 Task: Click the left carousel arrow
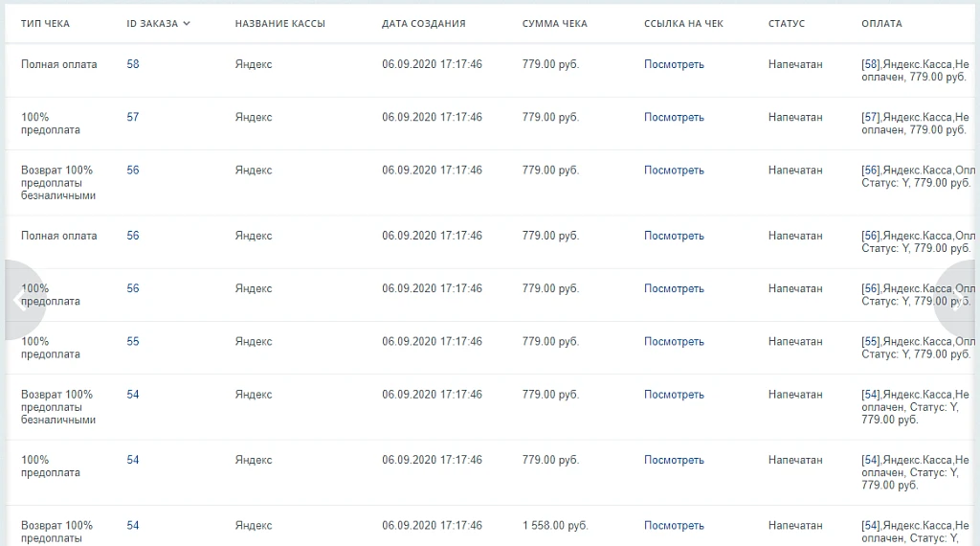24,300
